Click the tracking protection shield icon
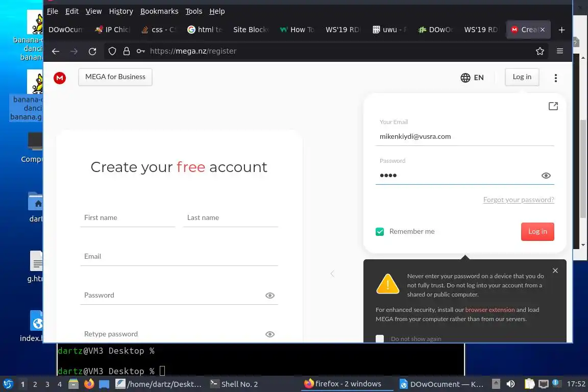This screenshot has width=588, height=392. (x=112, y=51)
